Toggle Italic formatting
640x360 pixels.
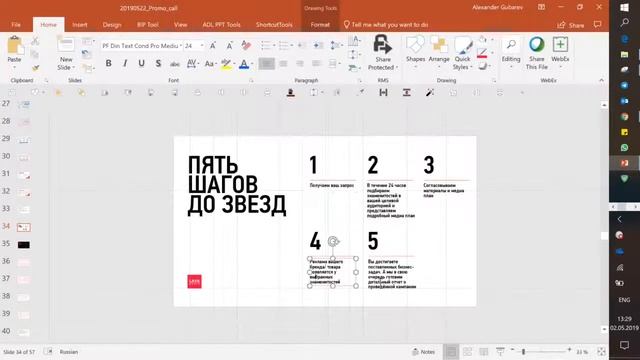[125, 63]
